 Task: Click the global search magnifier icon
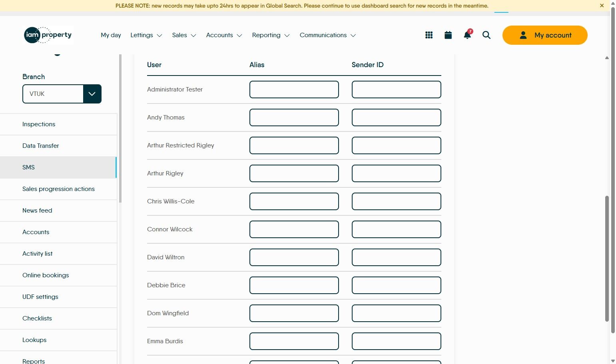(486, 35)
